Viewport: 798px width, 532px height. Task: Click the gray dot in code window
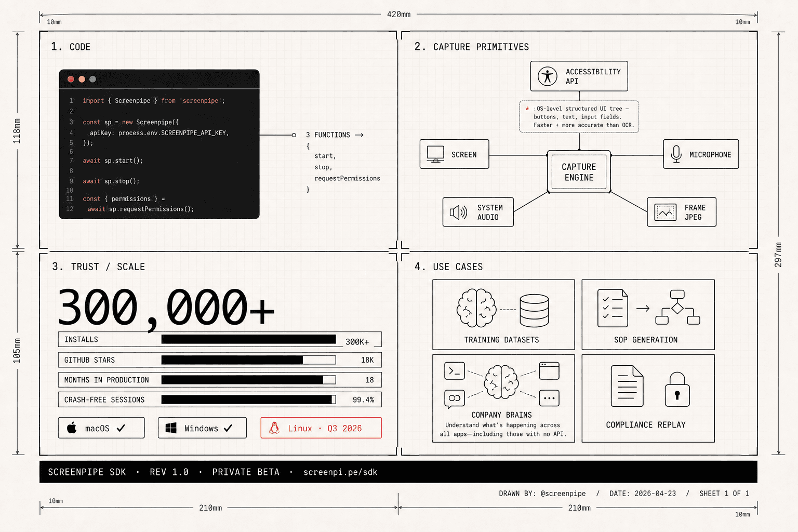92,79
